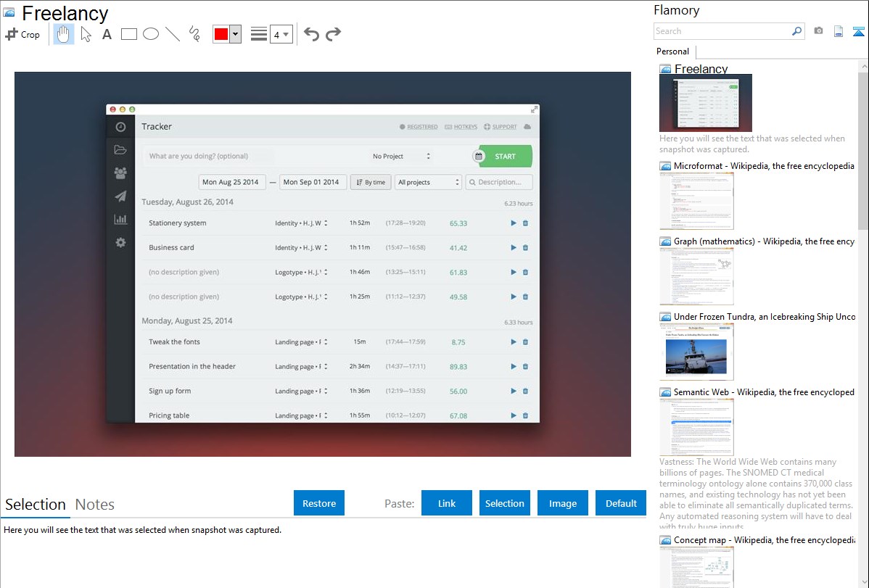
Task: Capture a snapshot with the camera icon
Action: point(818,31)
